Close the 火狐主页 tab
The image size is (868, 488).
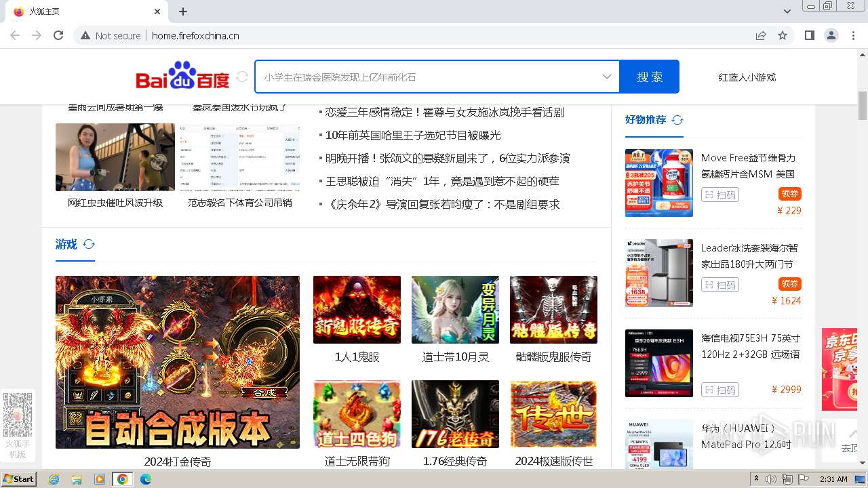pyautogui.click(x=157, y=12)
